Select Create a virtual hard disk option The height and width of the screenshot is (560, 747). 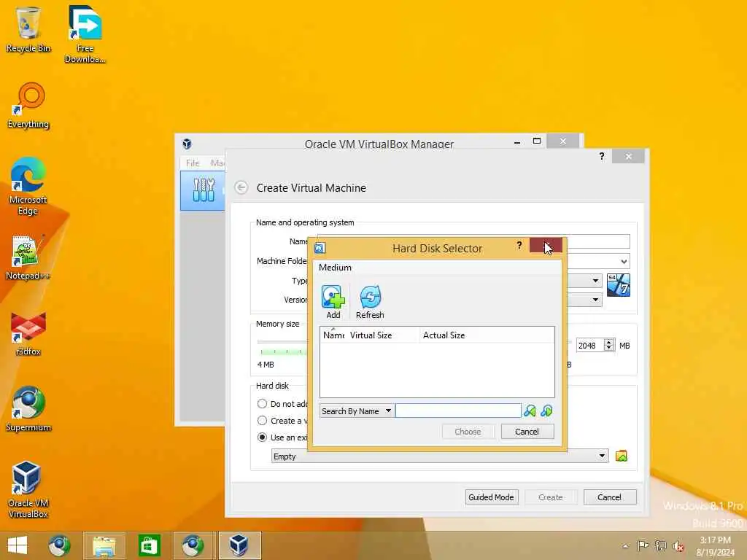[262, 421]
